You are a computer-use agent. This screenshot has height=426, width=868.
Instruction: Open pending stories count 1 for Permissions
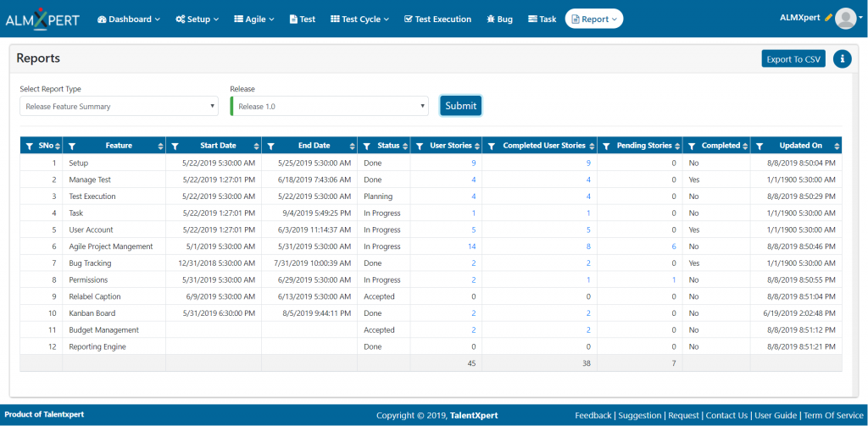click(x=674, y=280)
